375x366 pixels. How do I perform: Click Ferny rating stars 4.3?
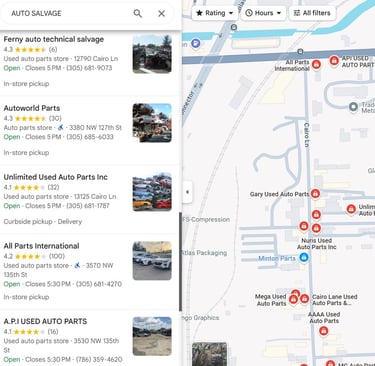click(30, 50)
